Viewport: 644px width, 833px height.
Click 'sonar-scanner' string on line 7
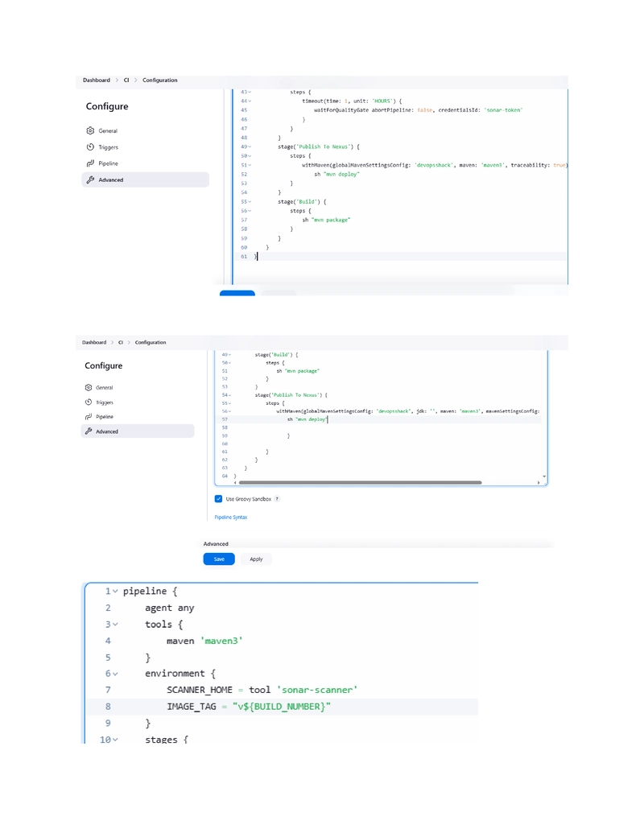(x=316, y=690)
